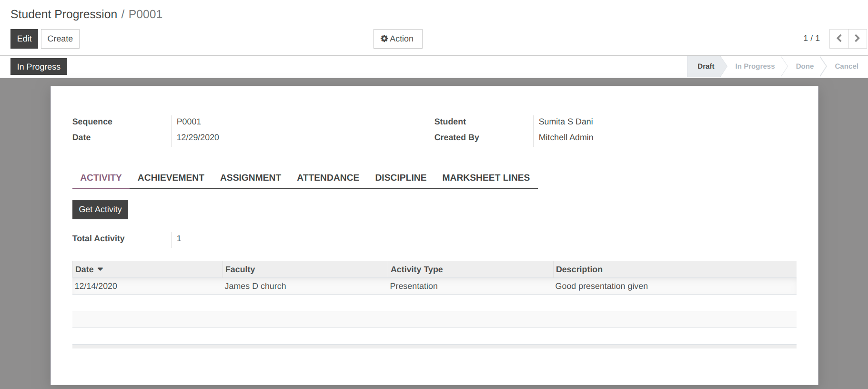The width and height of the screenshot is (868, 389).
Task: Open the Attendance tab
Action: coord(328,178)
